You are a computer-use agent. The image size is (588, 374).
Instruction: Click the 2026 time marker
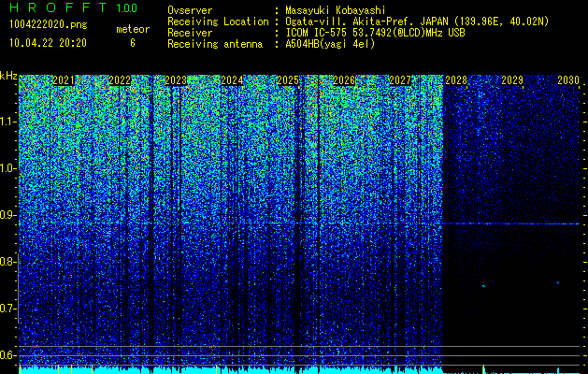click(344, 80)
